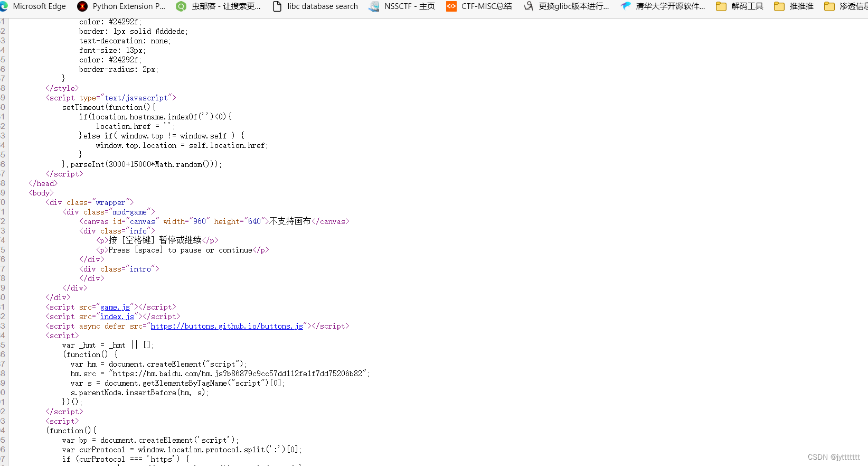Select the libc database search bookmark label
The height and width of the screenshot is (466, 868).
tap(323, 6)
